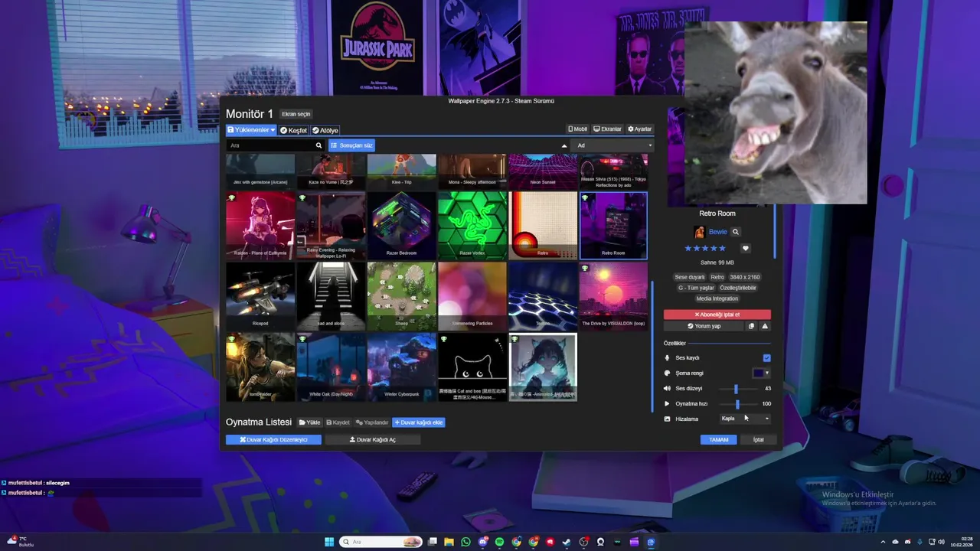This screenshot has height=551, width=980.
Task: Click the Ekran seçin button
Action: 296,114
